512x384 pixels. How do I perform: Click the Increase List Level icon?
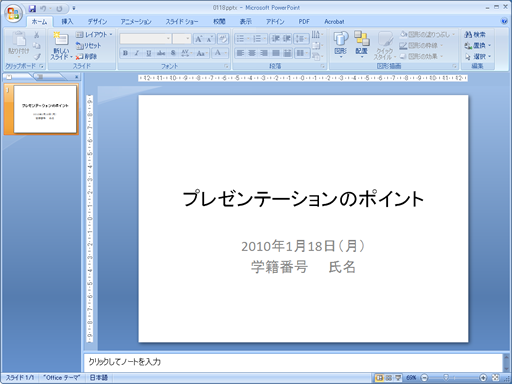click(287, 39)
